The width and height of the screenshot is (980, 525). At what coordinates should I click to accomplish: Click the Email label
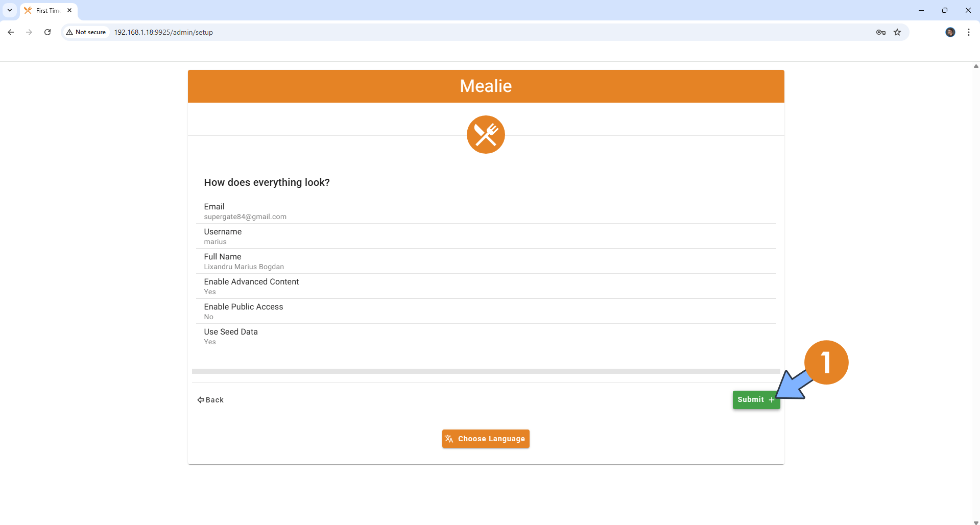click(214, 206)
